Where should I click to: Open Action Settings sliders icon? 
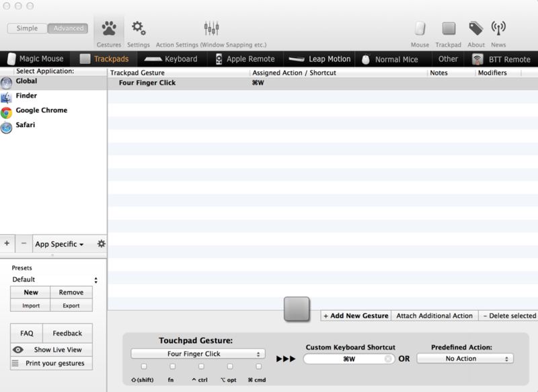pyautogui.click(x=211, y=28)
